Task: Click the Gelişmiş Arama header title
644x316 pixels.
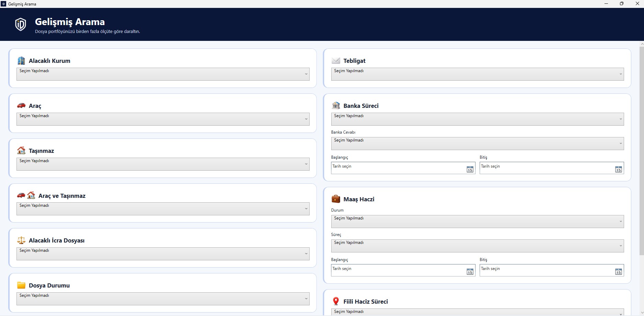Action: point(70,22)
